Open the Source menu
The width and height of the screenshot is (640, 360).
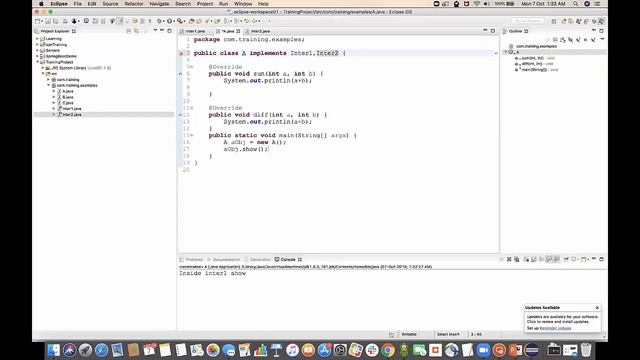(x=110, y=4)
